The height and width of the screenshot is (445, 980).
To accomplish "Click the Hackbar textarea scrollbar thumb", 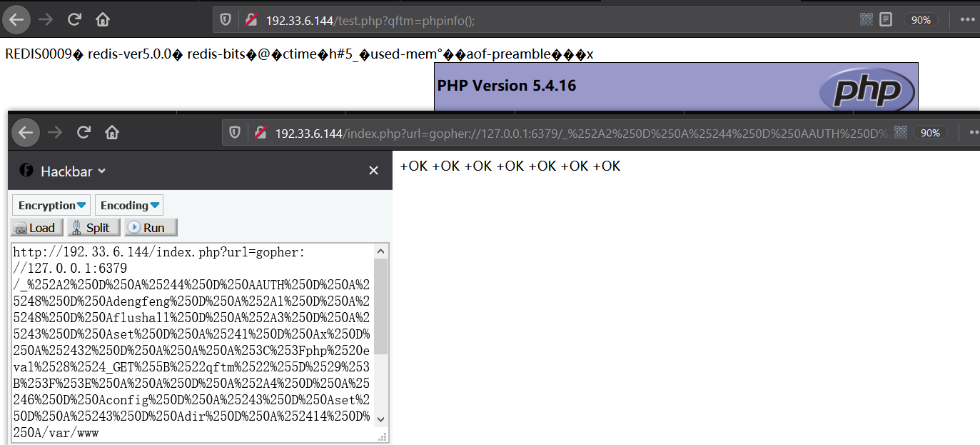I will tap(381, 306).
